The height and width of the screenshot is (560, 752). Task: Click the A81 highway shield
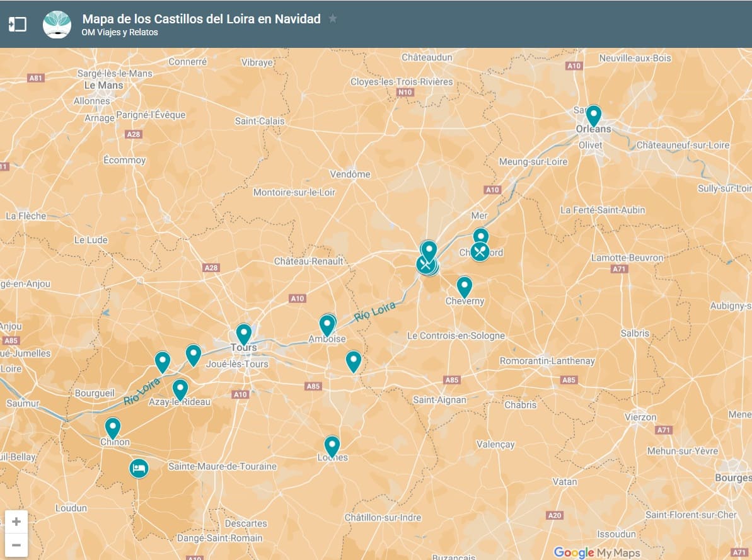pos(35,77)
